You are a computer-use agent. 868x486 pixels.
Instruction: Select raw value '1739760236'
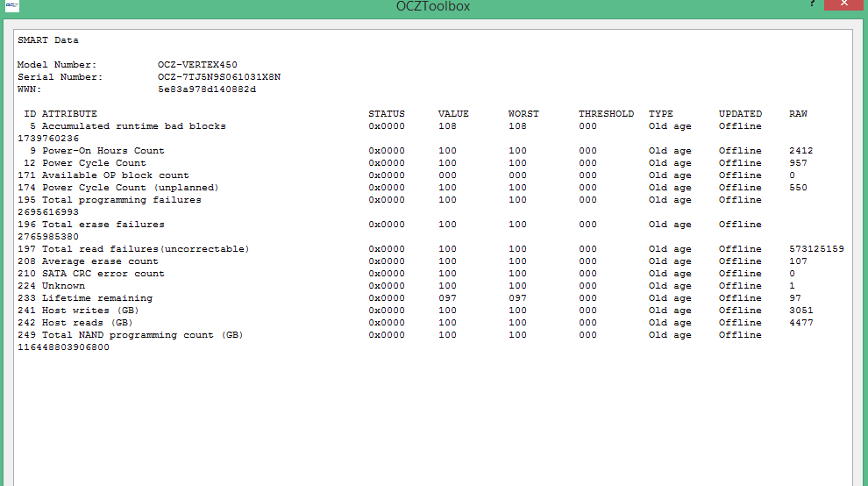[48, 139]
